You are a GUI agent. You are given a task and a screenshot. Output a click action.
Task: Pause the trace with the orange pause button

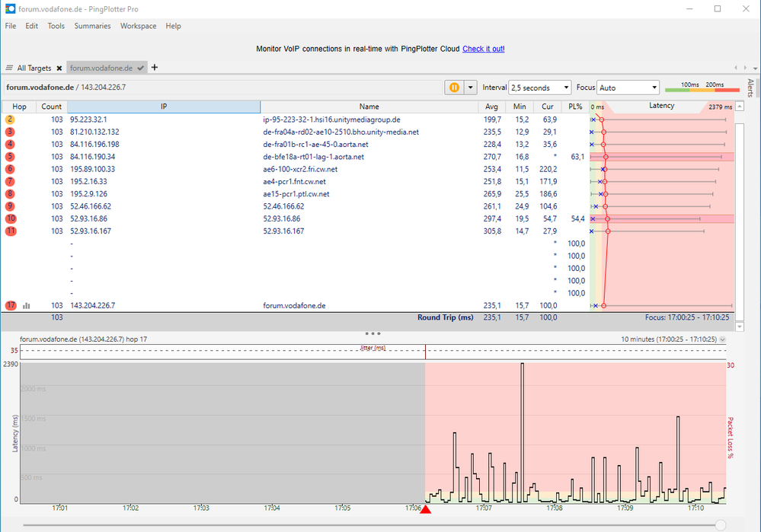tap(454, 88)
